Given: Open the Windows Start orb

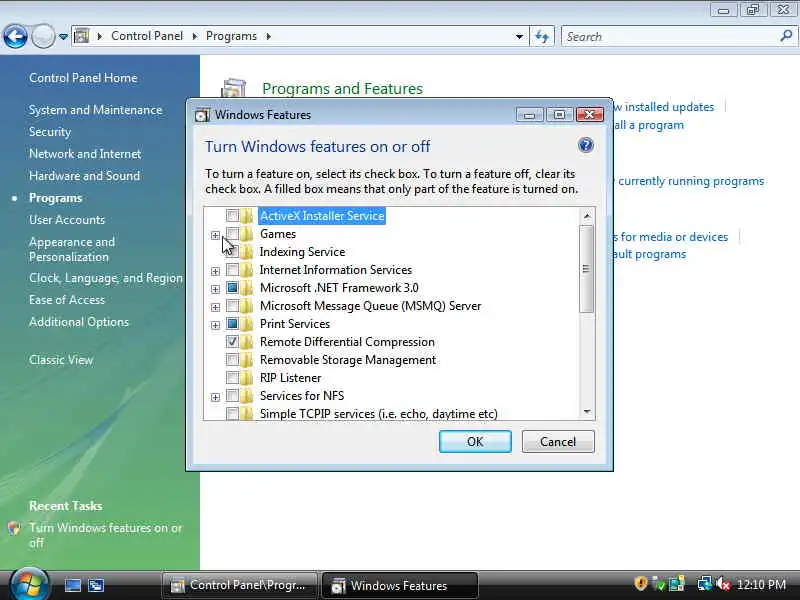Looking at the screenshot, I should (x=29, y=584).
